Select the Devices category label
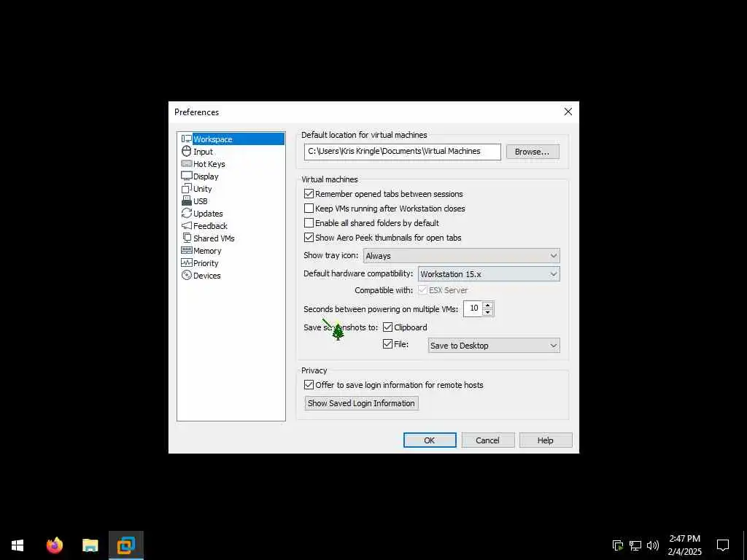The width and height of the screenshot is (747, 560). click(x=206, y=275)
